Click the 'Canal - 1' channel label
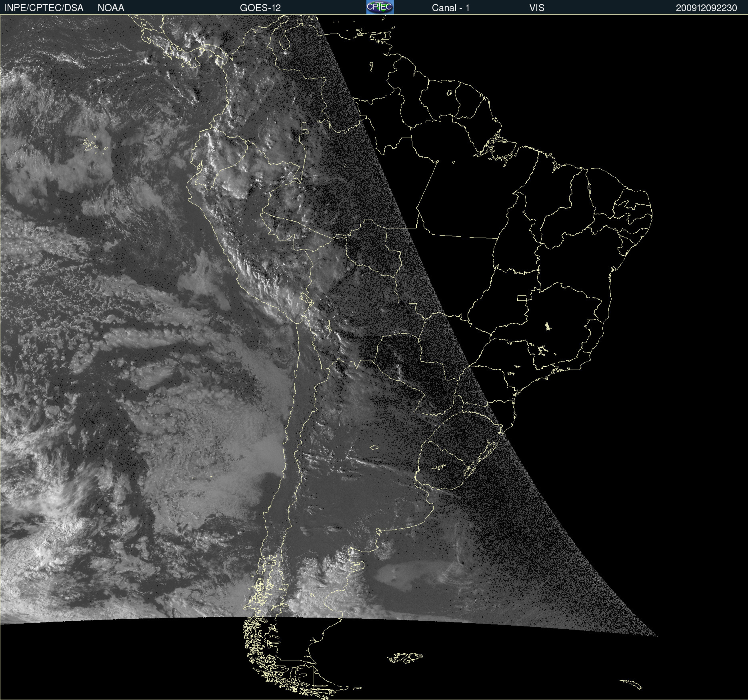748x700 pixels. [451, 8]
